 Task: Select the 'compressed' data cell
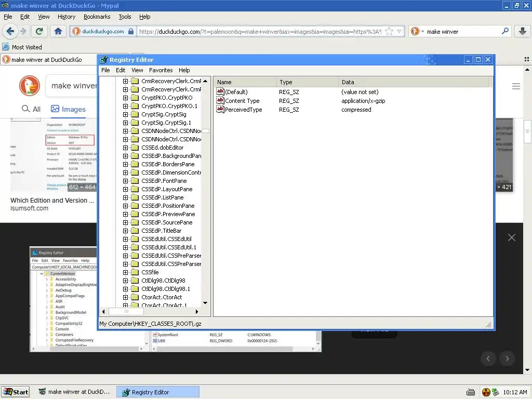click(x=356, y=110)
